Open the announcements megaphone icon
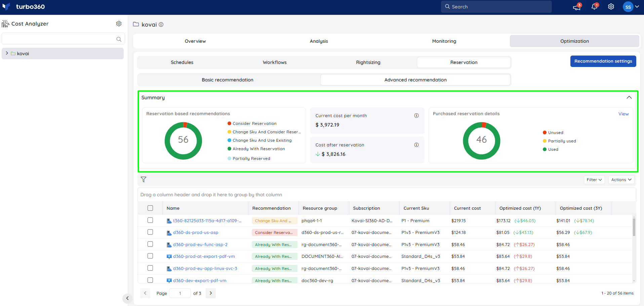The height and width of the screenshot is (306, 644). tap(577, 7)
